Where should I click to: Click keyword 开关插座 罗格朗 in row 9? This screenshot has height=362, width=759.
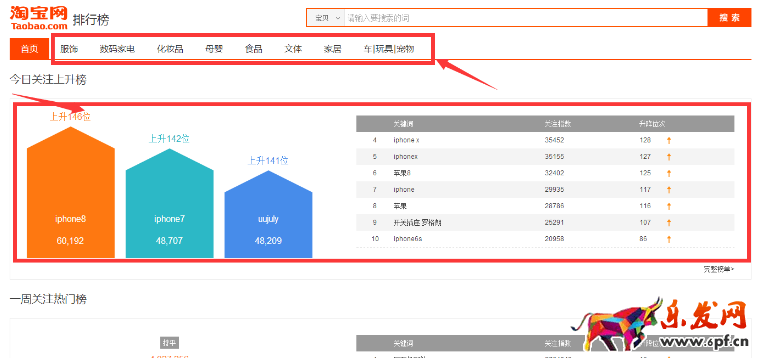point(417,223)
